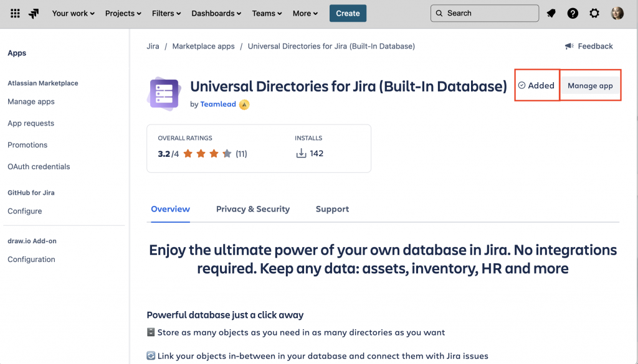Click the Universal Directories breadcrumb link
Screen dimensions: 638x364
[x=331, y=46]
